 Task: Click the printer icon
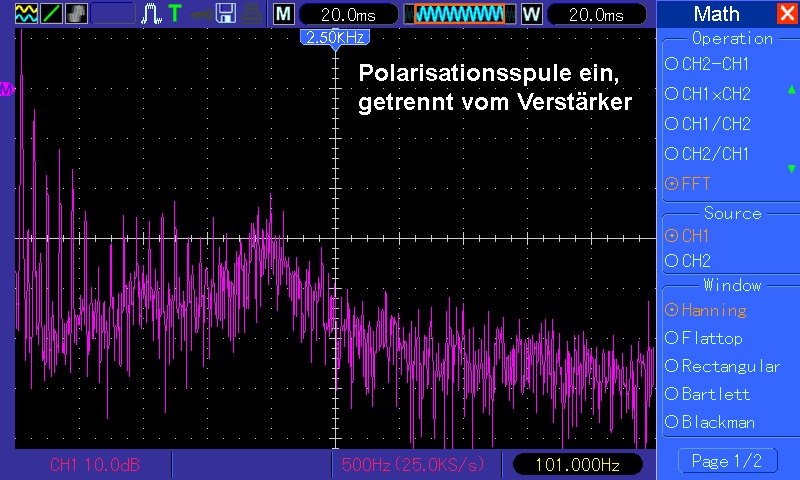[x=252, y=14]
